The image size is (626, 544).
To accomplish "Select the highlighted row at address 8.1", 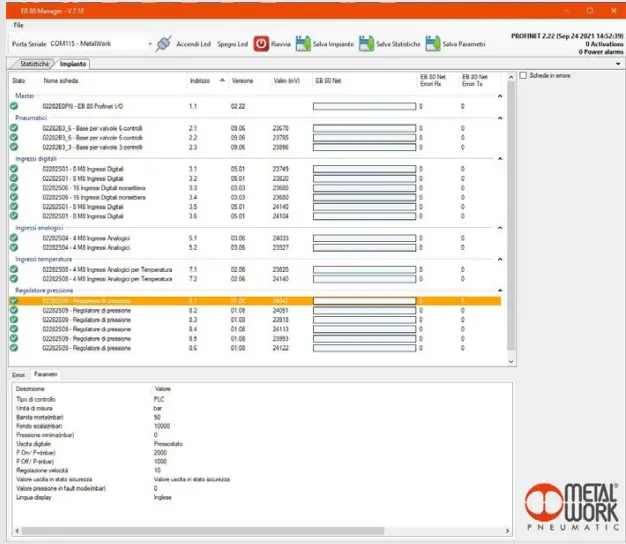I will 255,301.
